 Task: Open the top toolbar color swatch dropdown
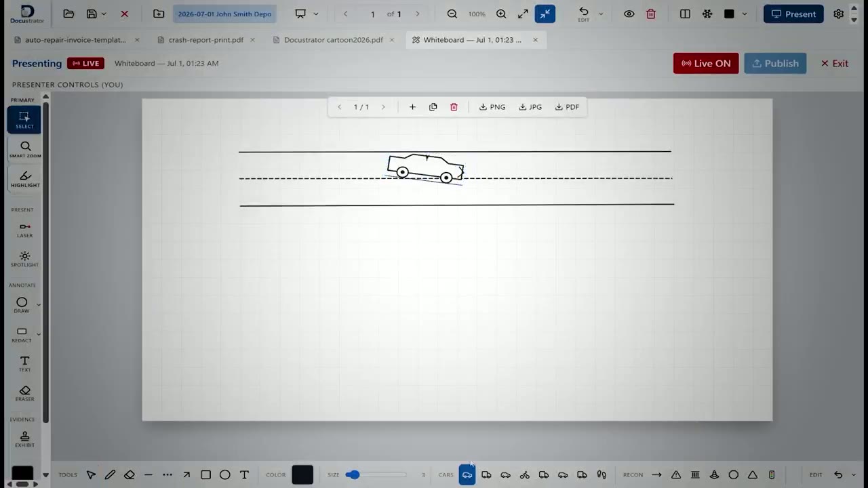(745, 14)
